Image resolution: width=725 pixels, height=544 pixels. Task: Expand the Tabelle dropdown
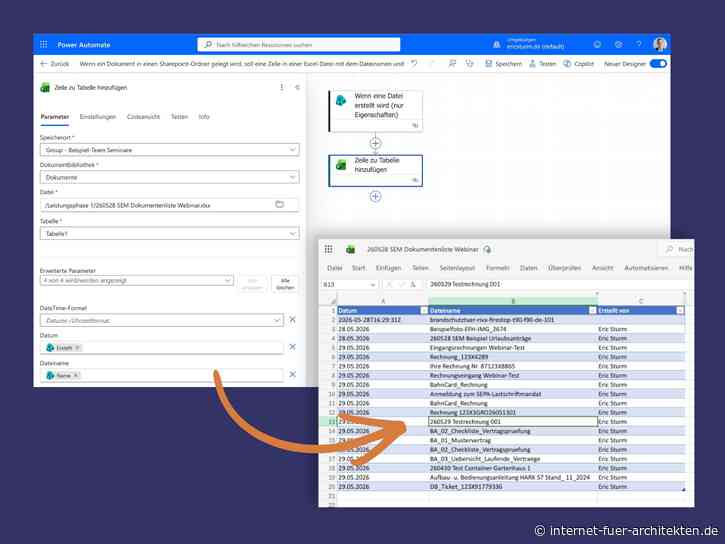292,234
